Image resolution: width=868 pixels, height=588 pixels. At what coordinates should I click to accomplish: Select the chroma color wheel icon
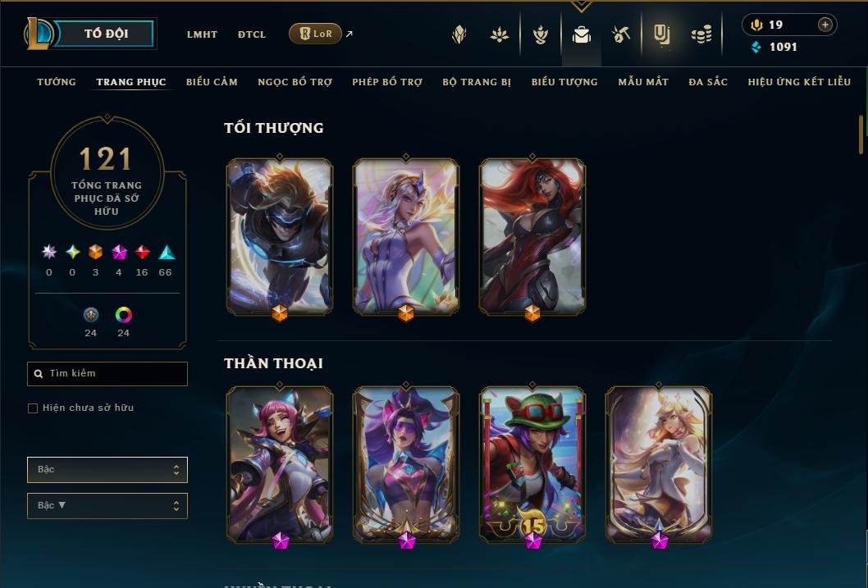(x=123, y=315)
